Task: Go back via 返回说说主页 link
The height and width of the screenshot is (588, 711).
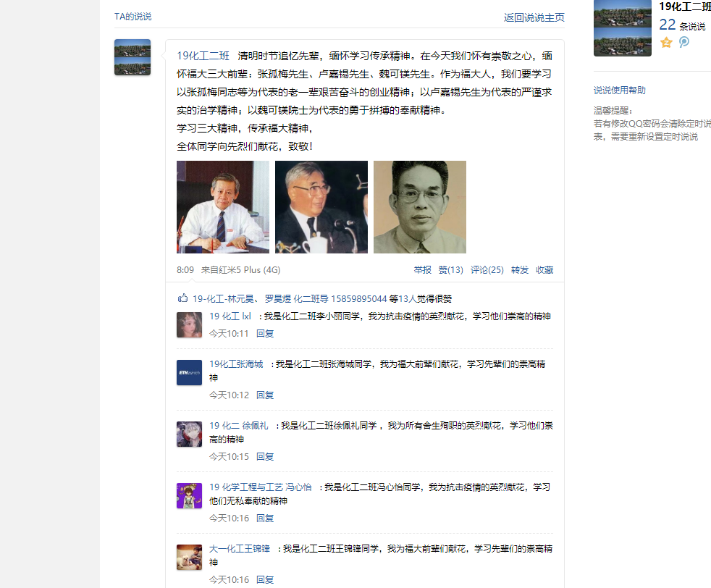Action: (x=534, y=17)
